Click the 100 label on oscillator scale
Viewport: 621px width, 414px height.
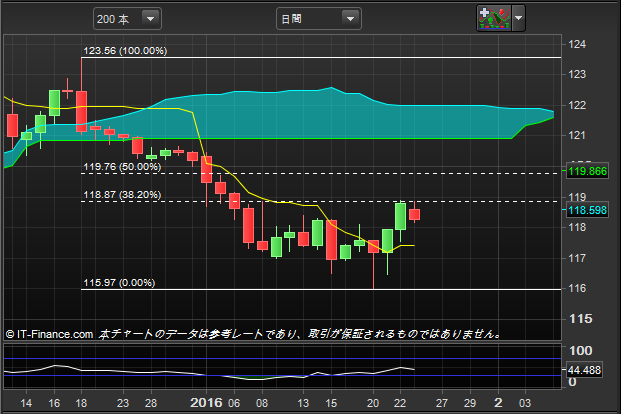coord(581,351)
